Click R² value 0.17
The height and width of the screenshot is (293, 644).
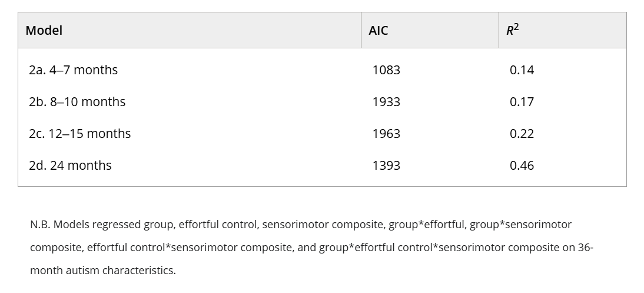[522, 101]
